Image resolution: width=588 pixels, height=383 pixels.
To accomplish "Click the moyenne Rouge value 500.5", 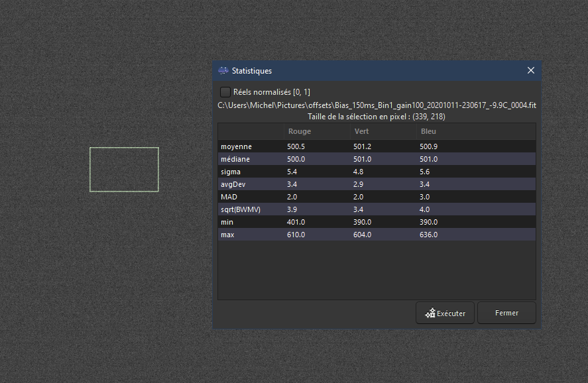I will tap(296, 146).
